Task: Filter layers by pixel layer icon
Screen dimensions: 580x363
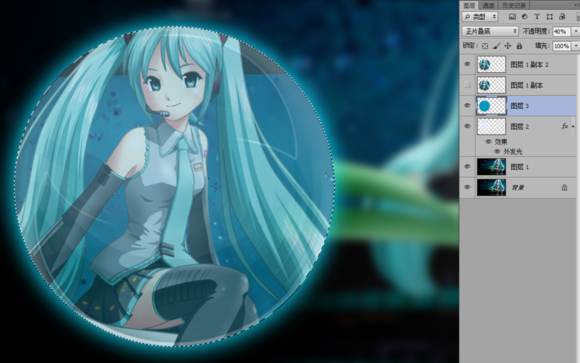Action: (x=512, y=17)
